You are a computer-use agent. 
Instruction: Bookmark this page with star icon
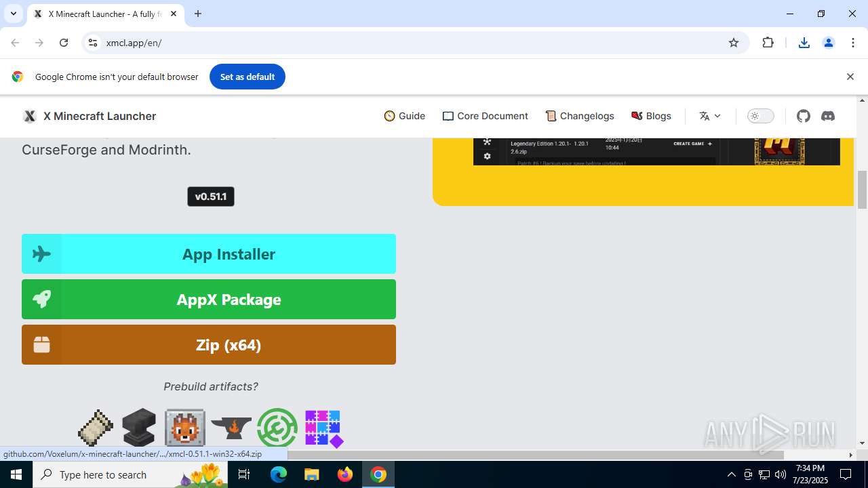(x=734, y=43)
